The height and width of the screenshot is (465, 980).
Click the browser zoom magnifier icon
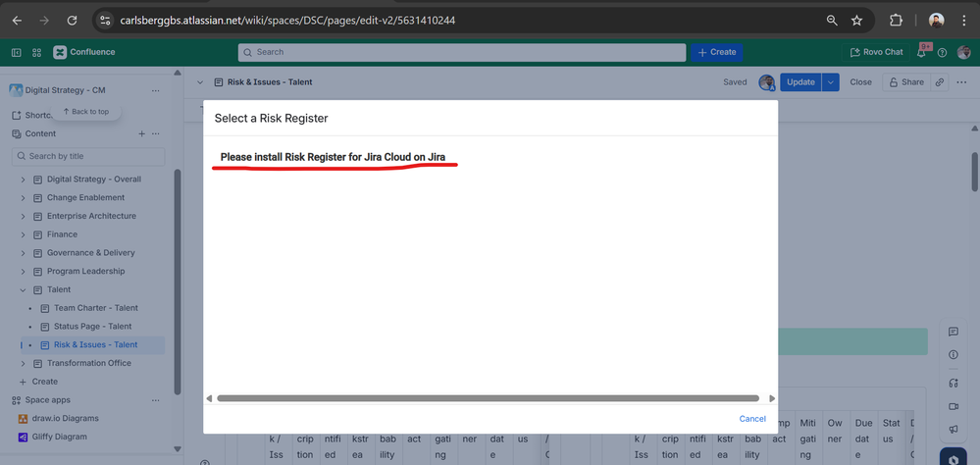832,21
